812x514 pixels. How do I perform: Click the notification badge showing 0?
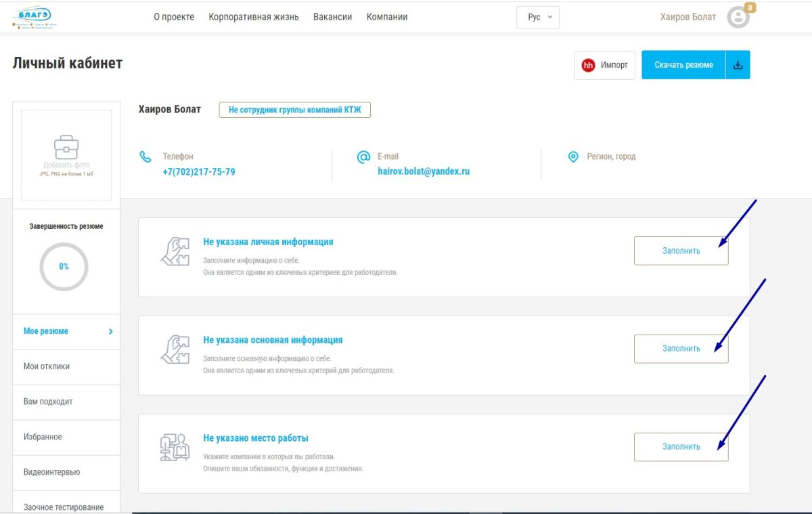click(750, 8)
